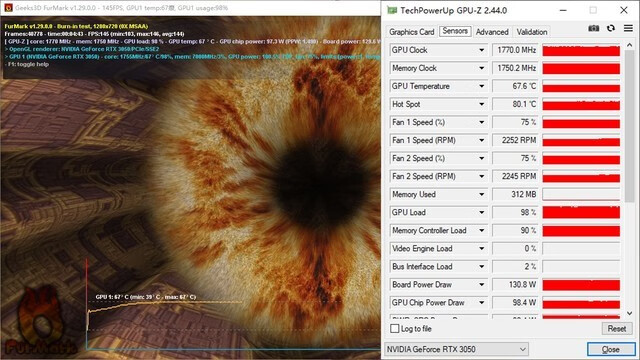Take a screenshot with GPU-Z camera icon
The width and height of the screenshot is (640, 360).
593,28
